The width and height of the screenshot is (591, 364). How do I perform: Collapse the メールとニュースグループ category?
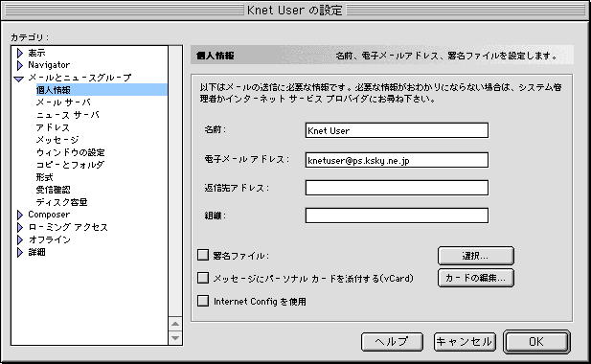coord(19,79)
